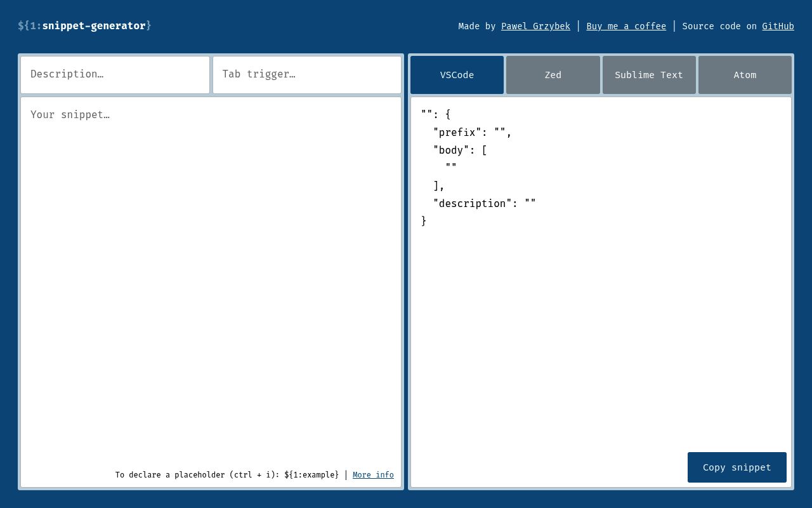
Task: Switch to the Sublime Text tab
Action: [649, 75]
